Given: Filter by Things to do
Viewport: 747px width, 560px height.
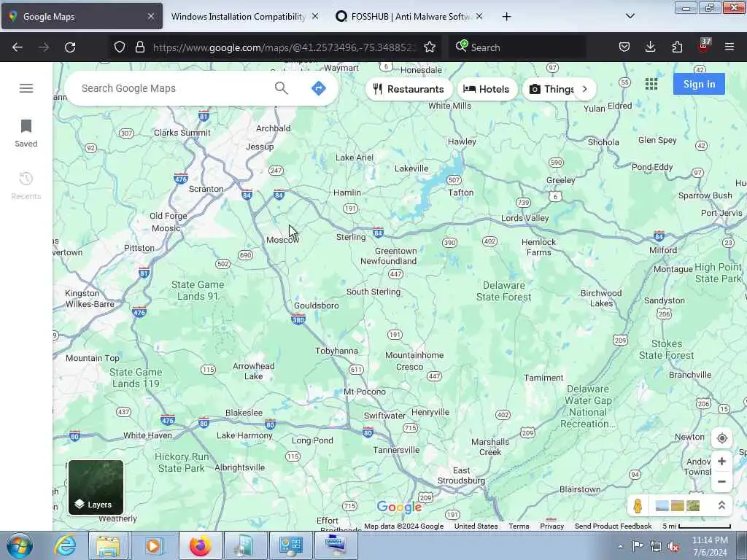Looking at the screenshot, I should click(551, 89).
